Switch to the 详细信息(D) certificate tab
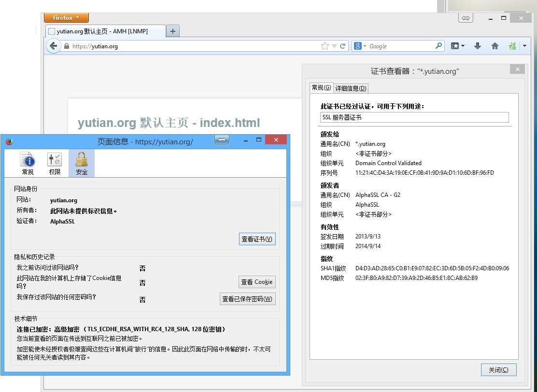This screenshot has width=537, height=392. pyautogui.click(x=351, y=88)
